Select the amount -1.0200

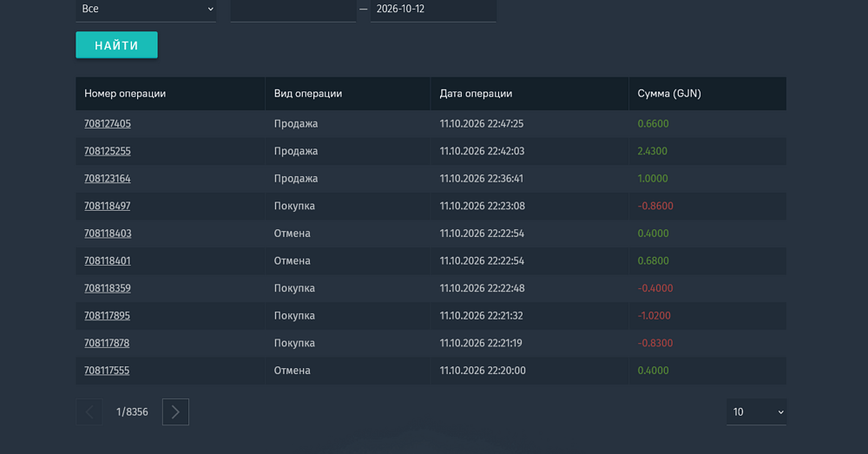(x=654, y=316)
